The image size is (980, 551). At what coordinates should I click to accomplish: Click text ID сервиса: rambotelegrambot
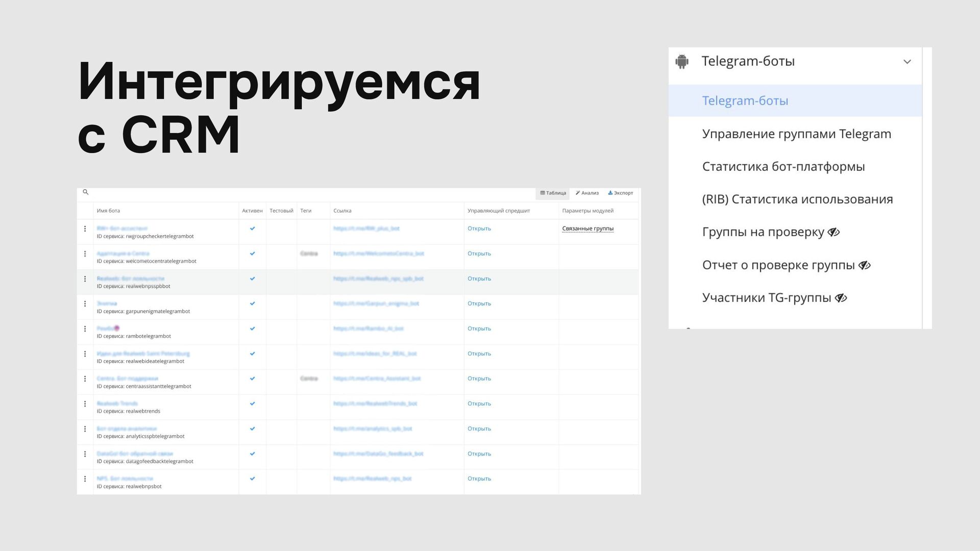(134, 336)
